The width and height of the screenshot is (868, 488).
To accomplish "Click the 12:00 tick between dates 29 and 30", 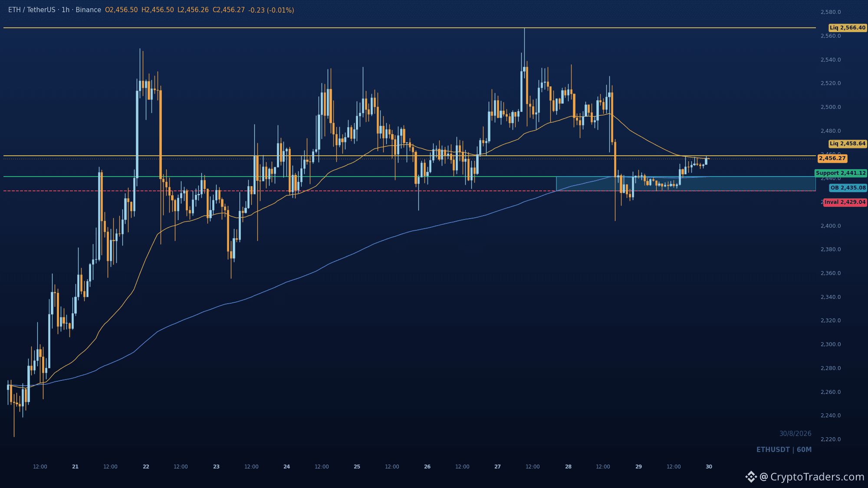I will (674, 467).
